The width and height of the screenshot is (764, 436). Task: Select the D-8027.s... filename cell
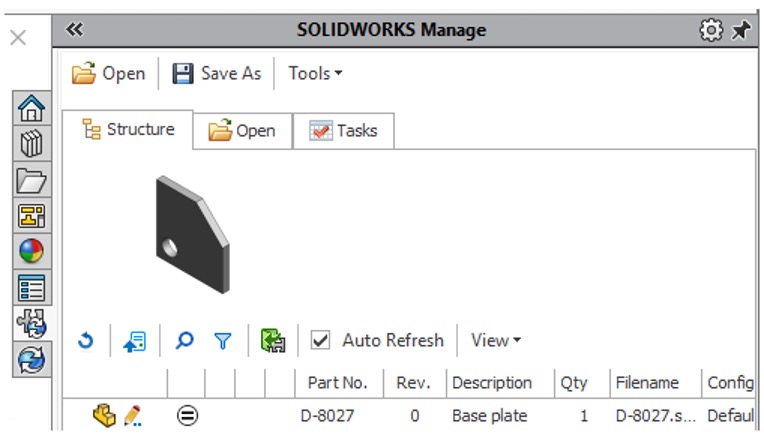(x=655, y=416)
